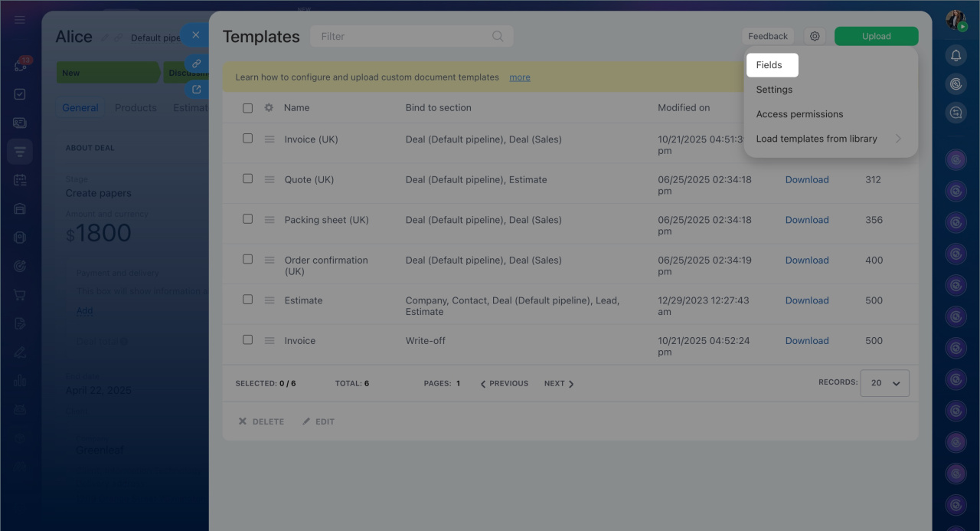Viewport: 980px width, 531px height.
Task: Toggle the select-all checkbox in header
Action: click(x=247, y=108)
